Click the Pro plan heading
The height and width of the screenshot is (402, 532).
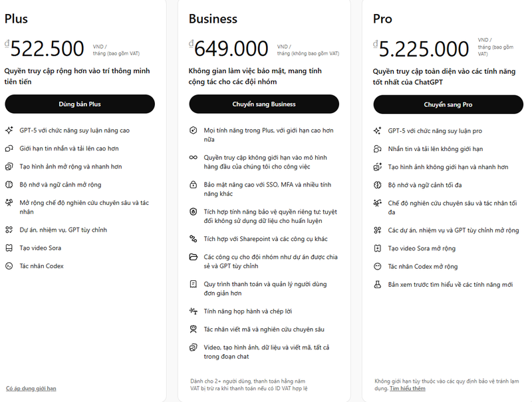coord(382,19)
